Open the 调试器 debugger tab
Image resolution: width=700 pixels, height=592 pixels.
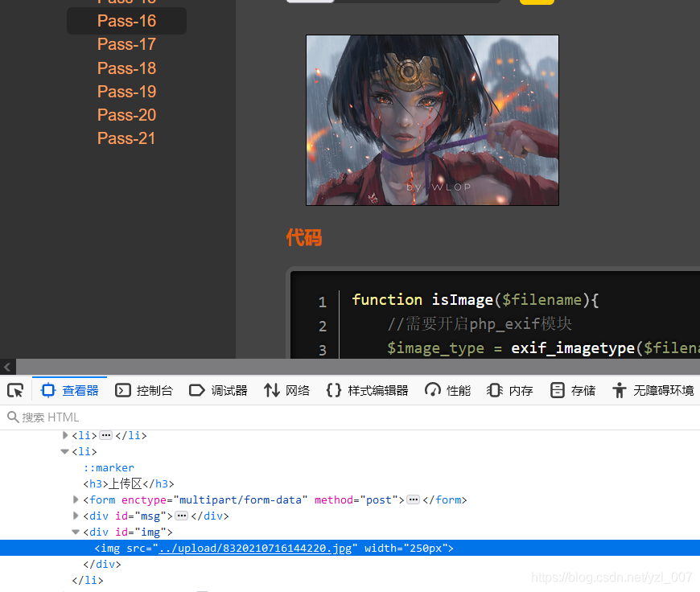tap(218, 391)
